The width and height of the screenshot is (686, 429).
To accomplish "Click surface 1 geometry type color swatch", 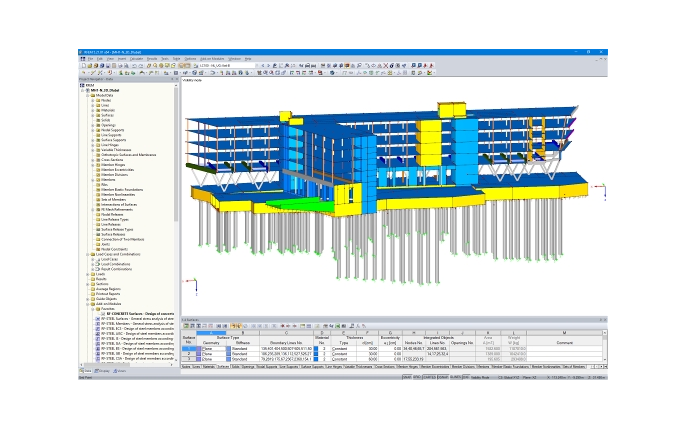I will 199,349.
